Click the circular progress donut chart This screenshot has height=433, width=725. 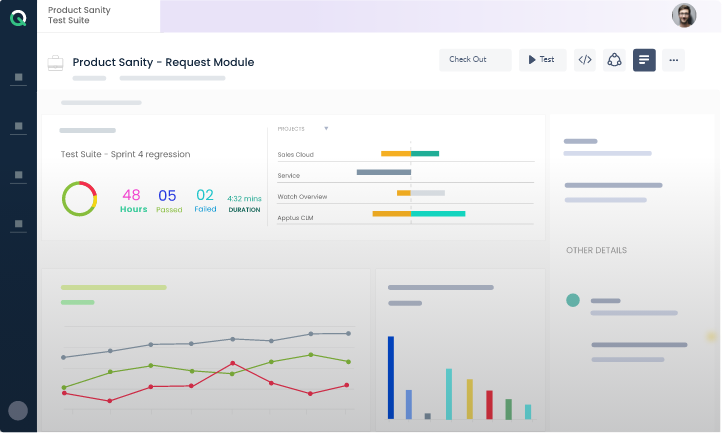pos(80,198)
